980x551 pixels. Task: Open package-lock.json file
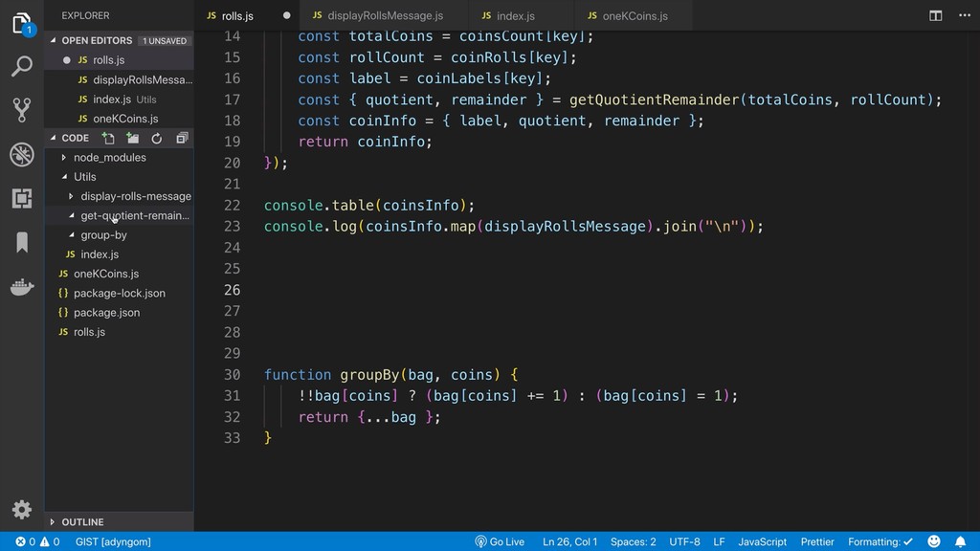pos(119,293)
